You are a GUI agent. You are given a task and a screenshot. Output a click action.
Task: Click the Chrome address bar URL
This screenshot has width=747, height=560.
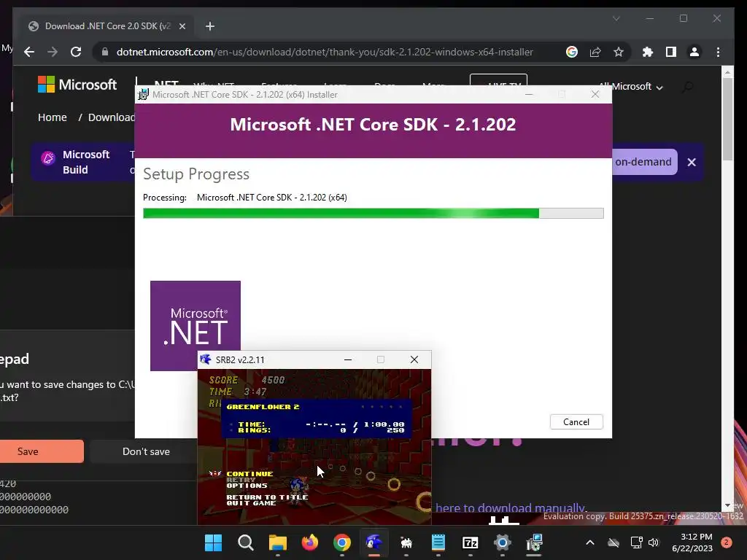[325, 52]
